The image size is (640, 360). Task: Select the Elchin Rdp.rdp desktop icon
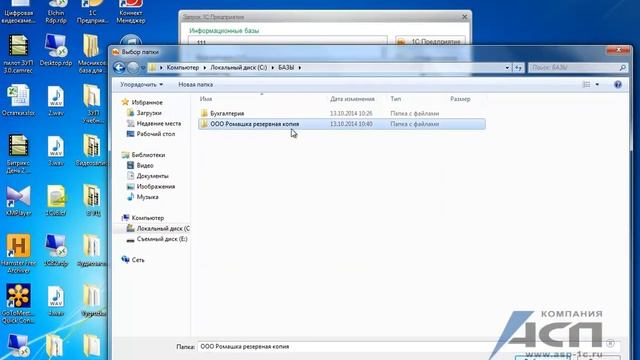click(x=56, y=11)
